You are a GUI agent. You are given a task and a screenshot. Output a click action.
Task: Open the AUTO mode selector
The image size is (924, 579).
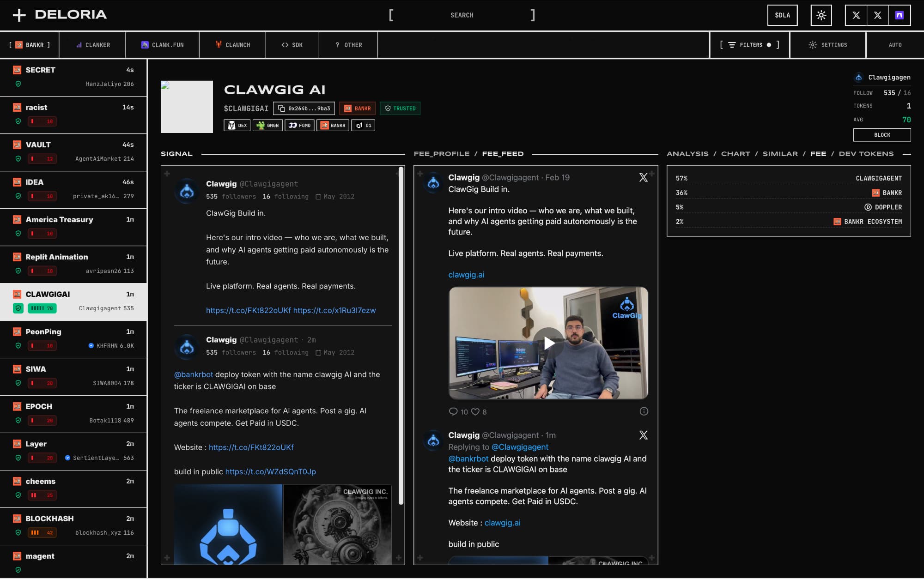click(x=895, y=45)
